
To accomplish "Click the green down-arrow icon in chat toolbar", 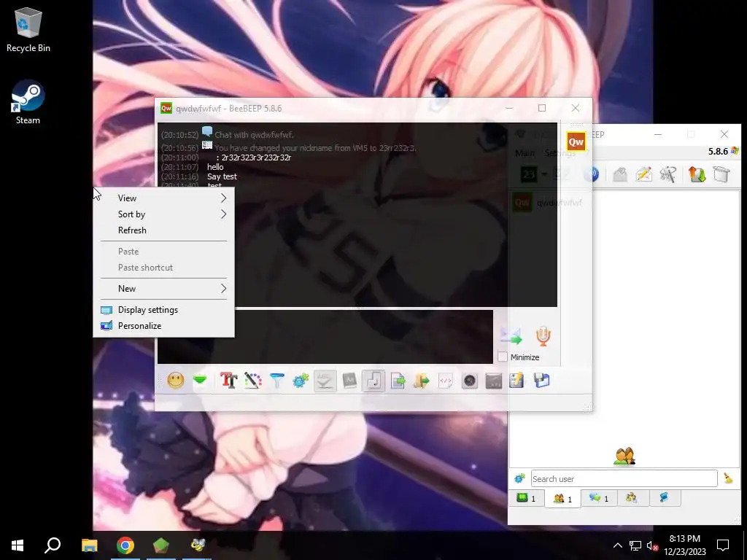I will (200, 381).
